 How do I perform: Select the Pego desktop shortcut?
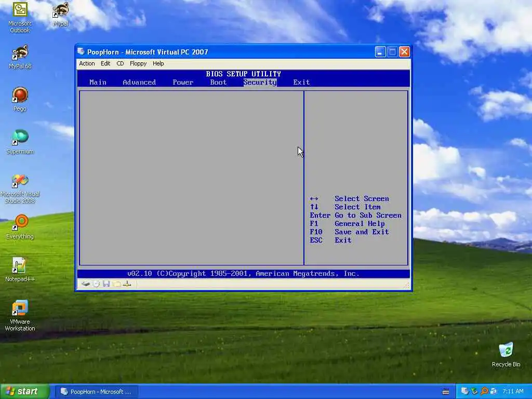pyautogui.click(x=20, y=100)
